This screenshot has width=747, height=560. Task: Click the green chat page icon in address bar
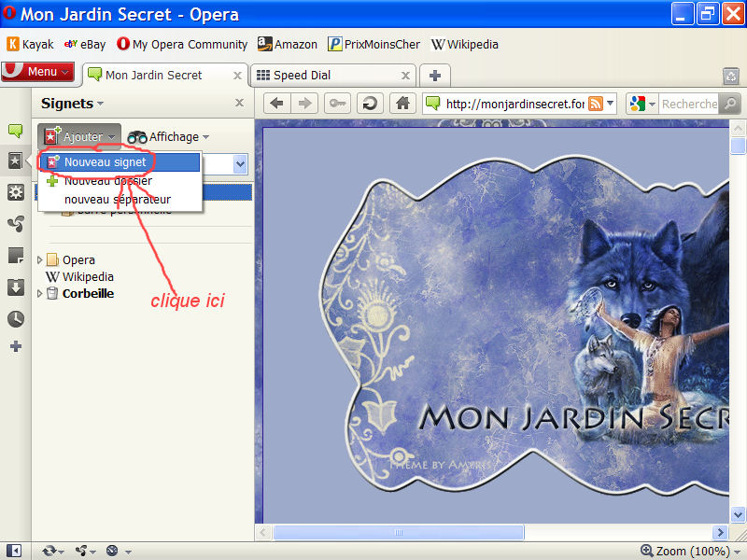[432, 104]
